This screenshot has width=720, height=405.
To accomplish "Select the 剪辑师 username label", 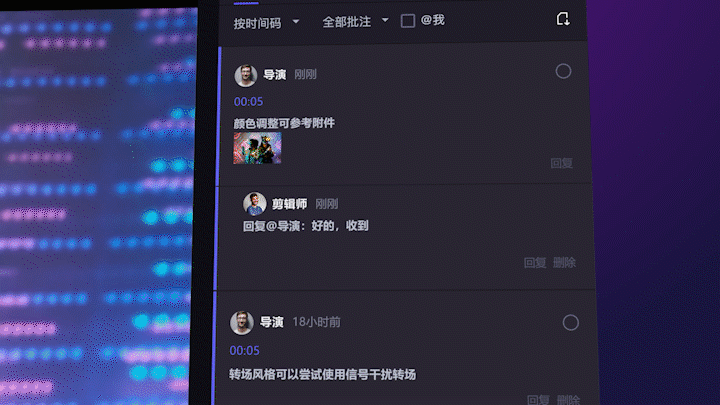I will (289, 204).
